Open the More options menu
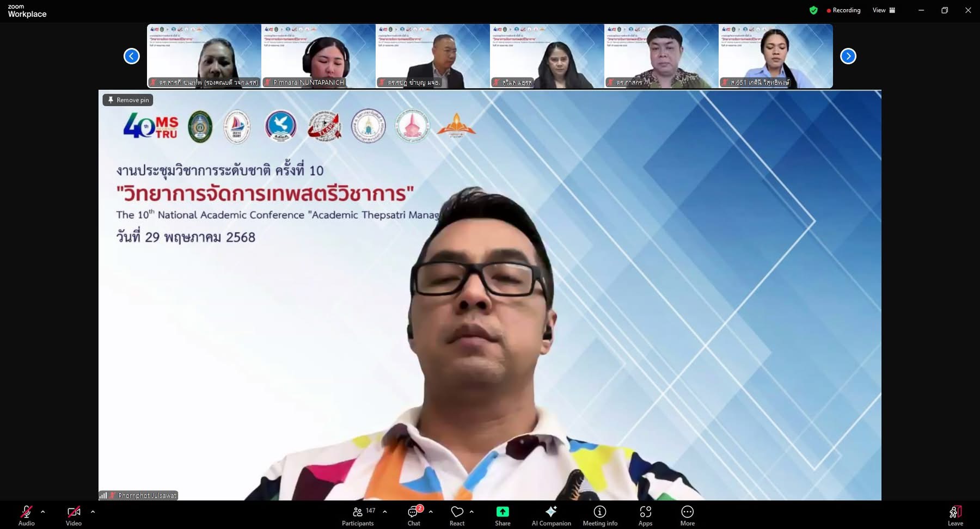This screenshot has height=529, width=980. coord(687,515)
